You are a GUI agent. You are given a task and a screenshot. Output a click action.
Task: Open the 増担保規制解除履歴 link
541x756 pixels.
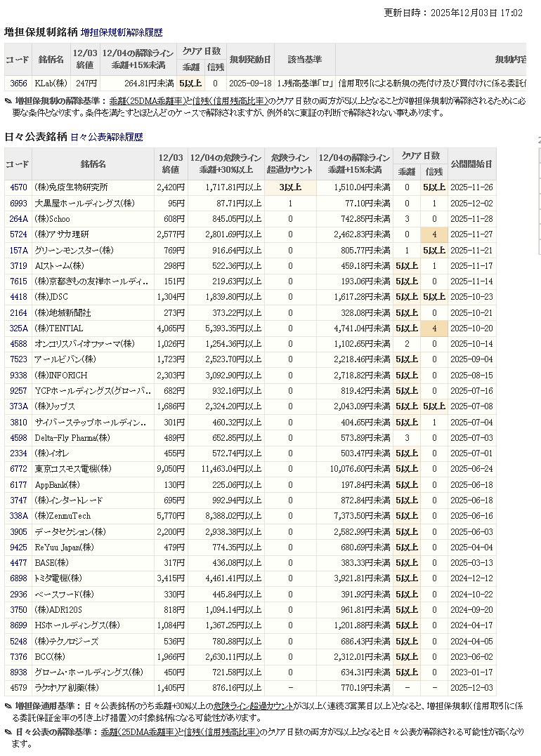(x=122, y=32)
